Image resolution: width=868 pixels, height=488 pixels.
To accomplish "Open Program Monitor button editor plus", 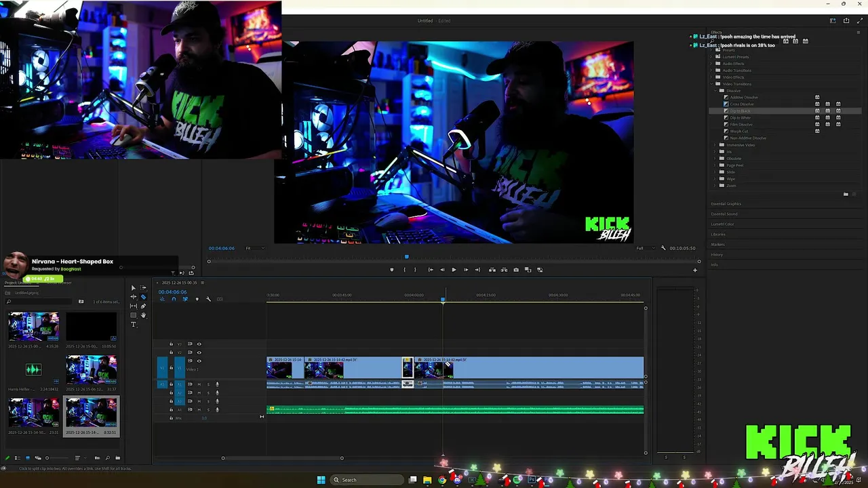I will coord(694,270).
